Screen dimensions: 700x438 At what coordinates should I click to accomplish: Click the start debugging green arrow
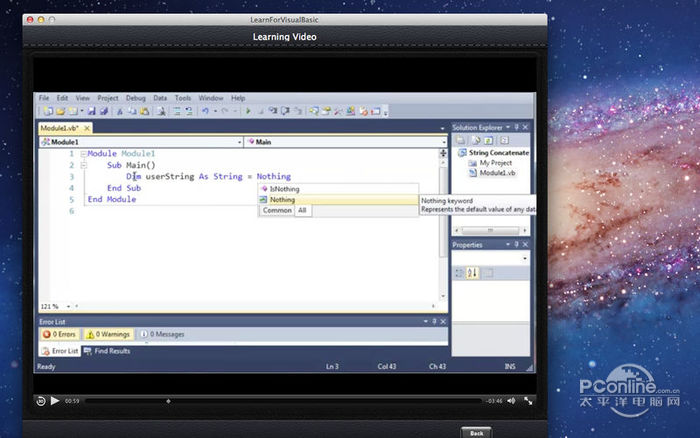tap(247, 111)
